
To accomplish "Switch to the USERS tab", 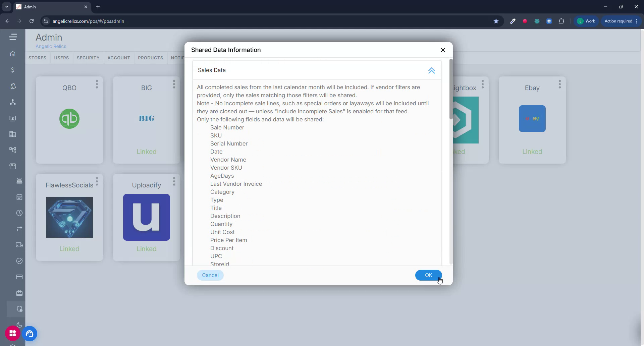I will pos(61,58).
